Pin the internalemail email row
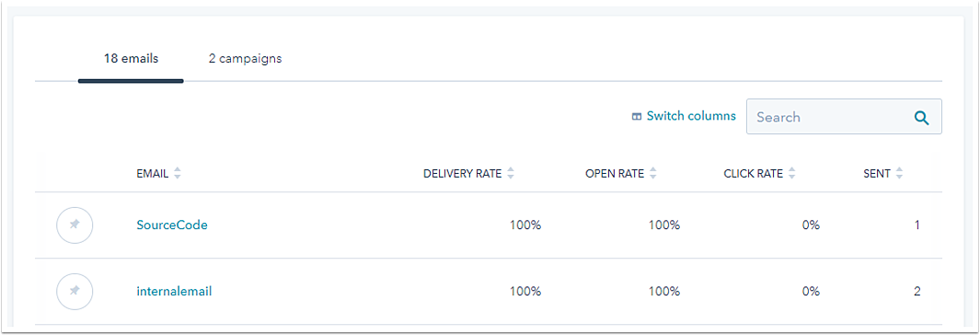Screen dimensions: 980x335 coord(75,291)
